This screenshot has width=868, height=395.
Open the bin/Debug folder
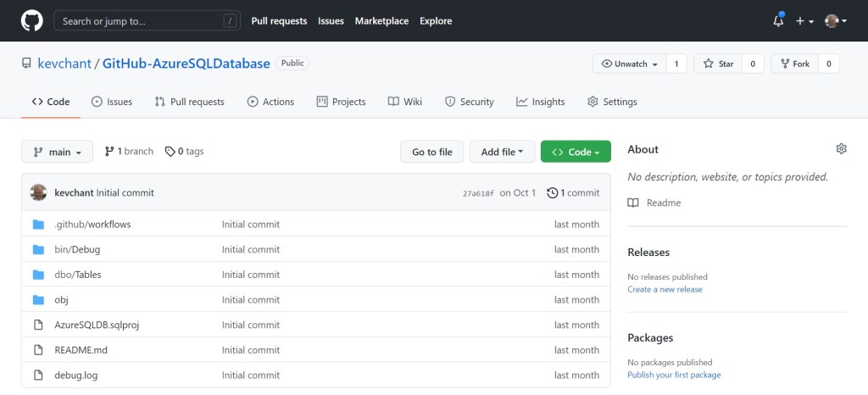(x=77, y=249)
